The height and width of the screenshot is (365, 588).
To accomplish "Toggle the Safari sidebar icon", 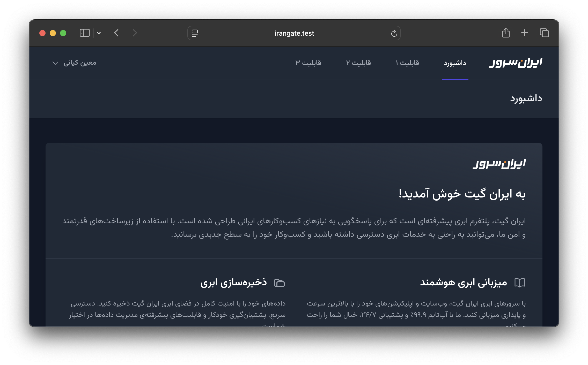I will (85, 33).
